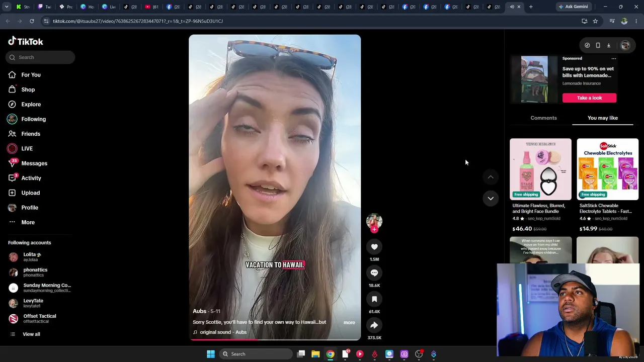Open Messages from the sidebar
This screenshot has width=644, height=362.
point(28,163)
